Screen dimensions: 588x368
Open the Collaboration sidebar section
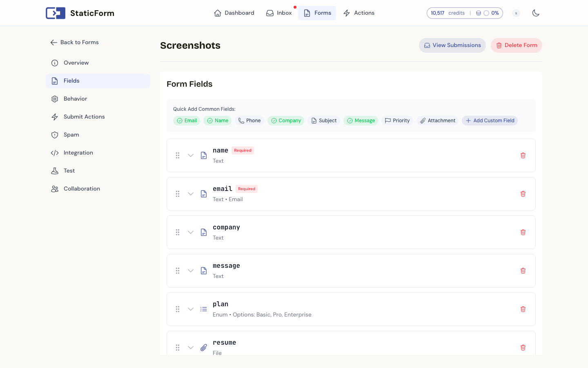click(x=98, y=189)
